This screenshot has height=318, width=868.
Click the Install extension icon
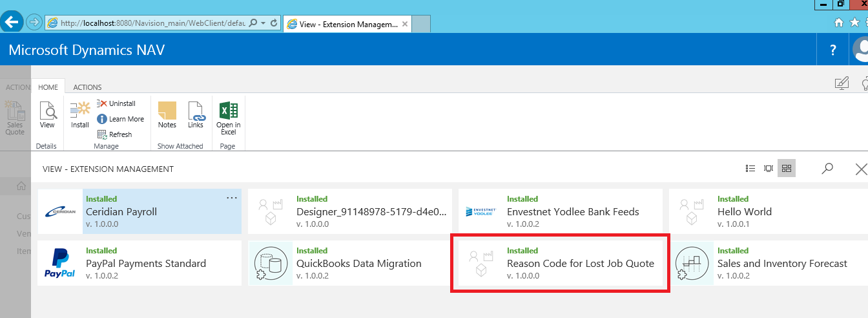point(80,115)
